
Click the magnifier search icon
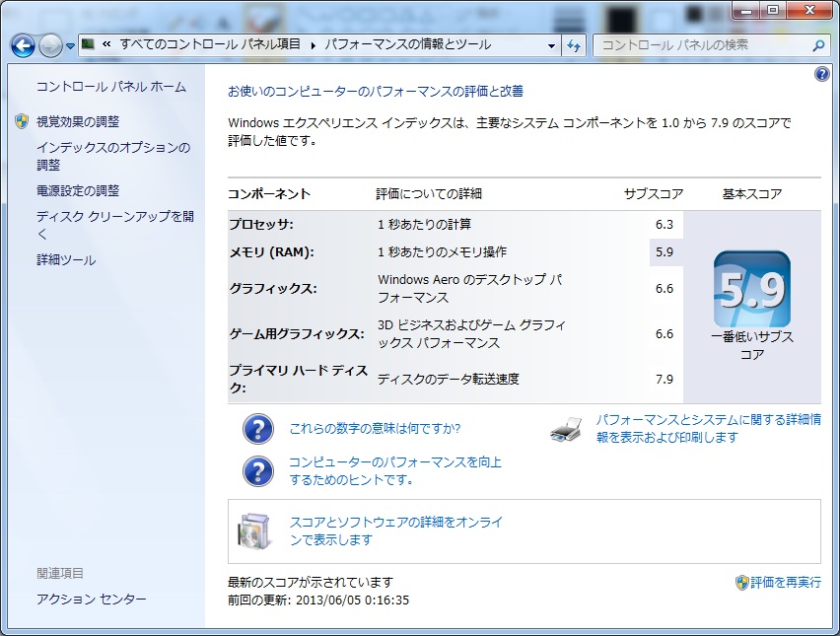[x=818, y=46]
